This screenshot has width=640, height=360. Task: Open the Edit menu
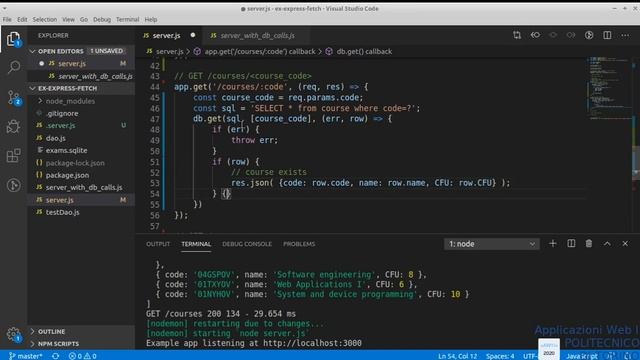(22, 19)
